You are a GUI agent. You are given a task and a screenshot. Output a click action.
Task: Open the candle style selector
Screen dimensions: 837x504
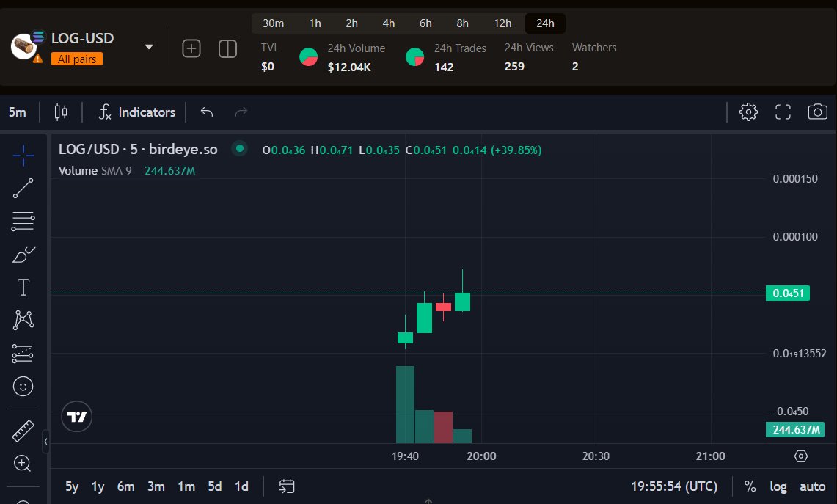pos(61,112)
